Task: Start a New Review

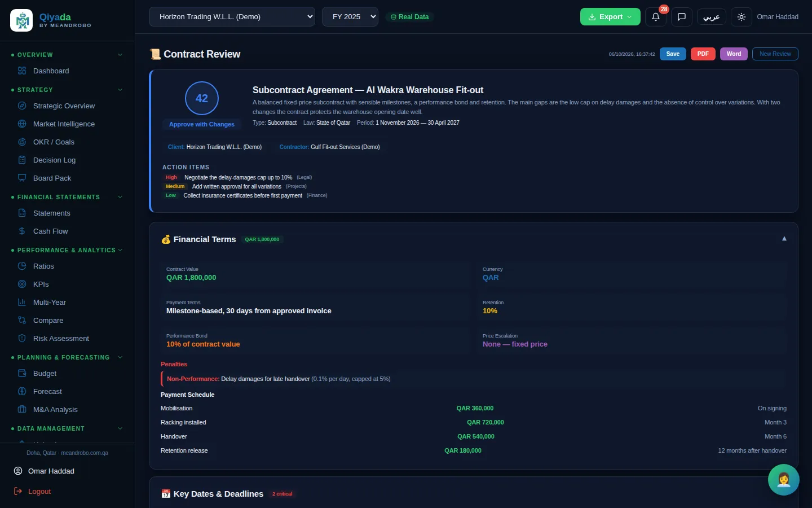Action: pyautogui.click(x=775, y=54)
